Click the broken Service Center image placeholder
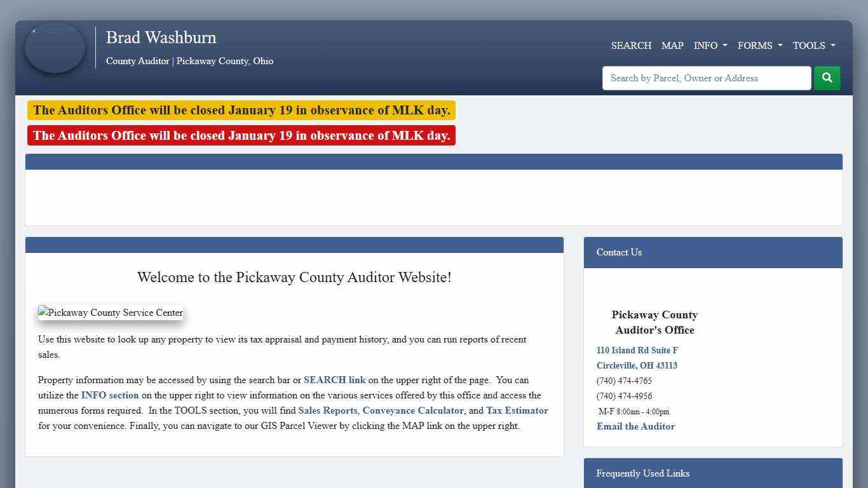 pyautogui.click(x=110, y=312)
